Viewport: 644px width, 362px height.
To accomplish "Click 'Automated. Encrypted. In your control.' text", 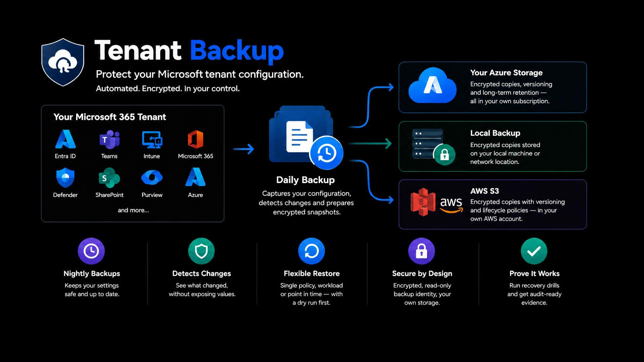I will point(168,88).
